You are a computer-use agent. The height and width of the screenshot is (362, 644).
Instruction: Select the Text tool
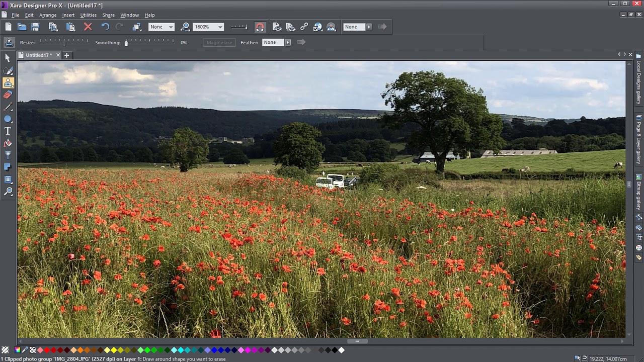[8, 131]
